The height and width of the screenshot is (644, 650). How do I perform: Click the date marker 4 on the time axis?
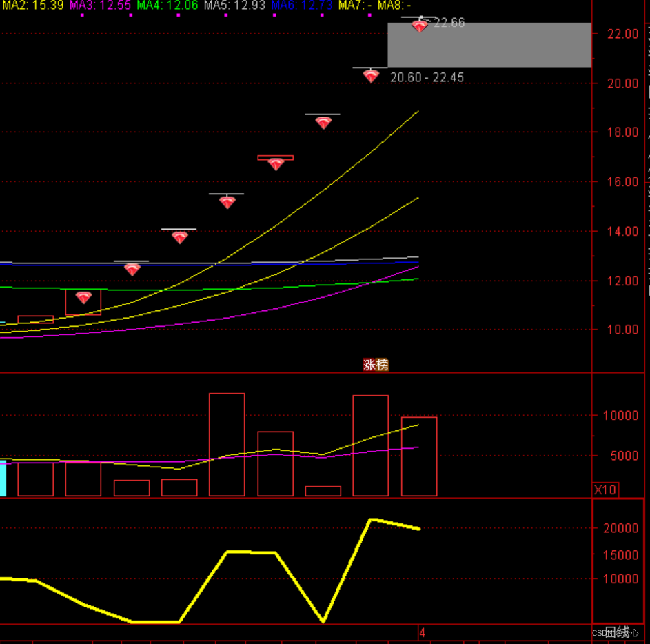tap(422, 633)
